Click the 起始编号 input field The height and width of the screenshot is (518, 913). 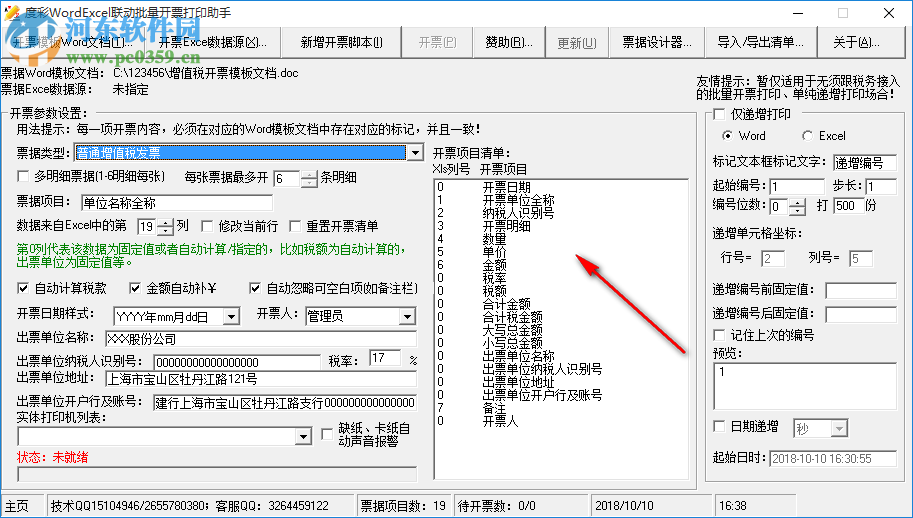[797, 187]
